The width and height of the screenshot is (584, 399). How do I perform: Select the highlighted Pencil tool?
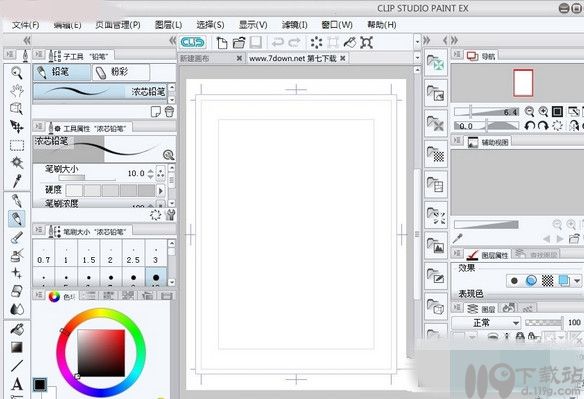click(17, 219)
